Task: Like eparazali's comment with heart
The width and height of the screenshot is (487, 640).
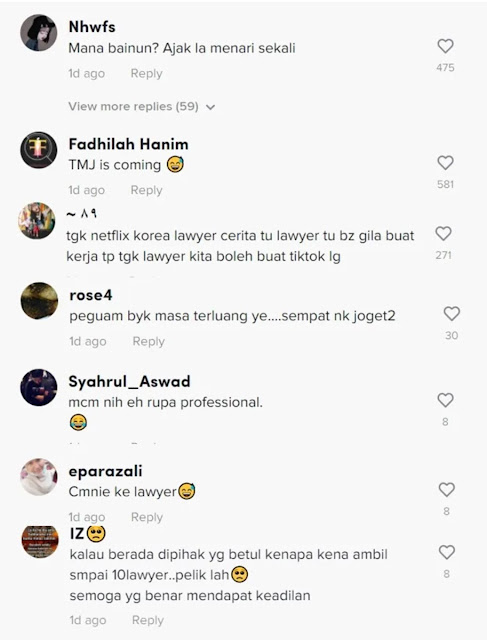Action: tap(447, 489)
